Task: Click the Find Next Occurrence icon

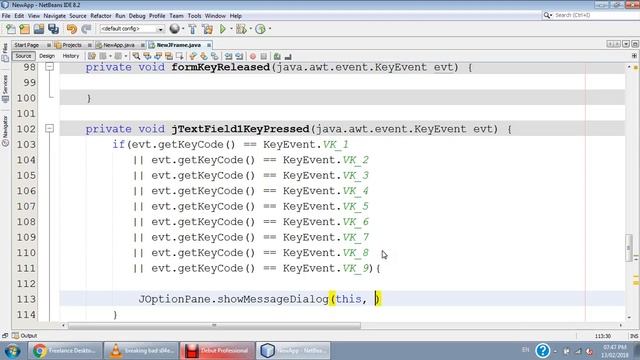Action: click(158, 56)
